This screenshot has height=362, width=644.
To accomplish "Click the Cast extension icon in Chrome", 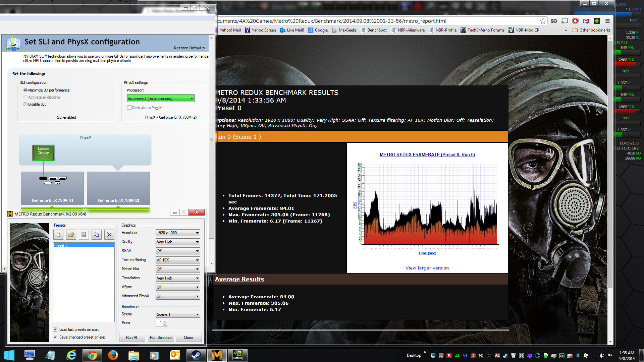I will [x=565, y=21].
